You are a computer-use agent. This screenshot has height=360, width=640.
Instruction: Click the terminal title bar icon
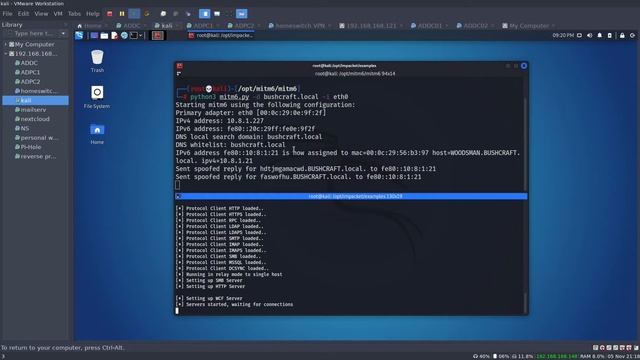180,66
